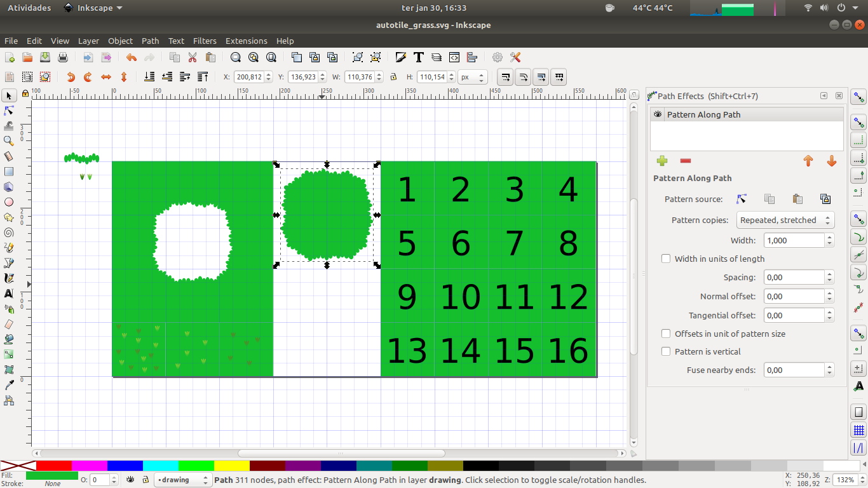Image resolution: width=868 pixels, height=488 pixels.
Task: Add a new path effect
Action: click(662, 161)
